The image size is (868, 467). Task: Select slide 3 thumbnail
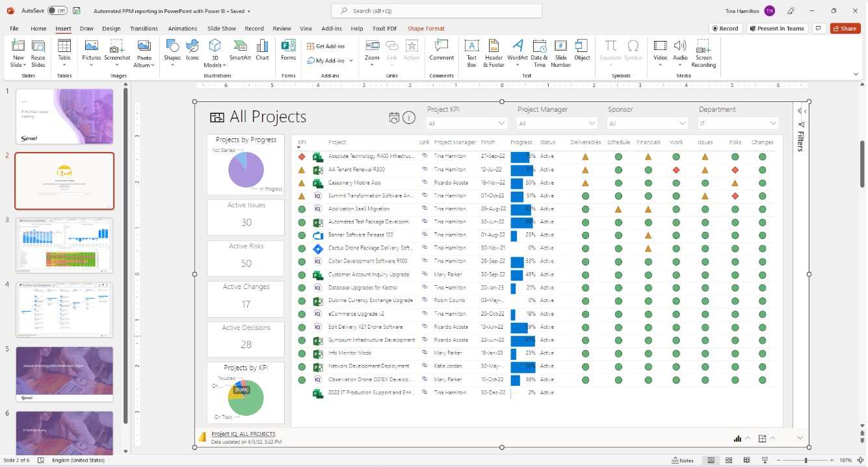[x=64, y=245]
